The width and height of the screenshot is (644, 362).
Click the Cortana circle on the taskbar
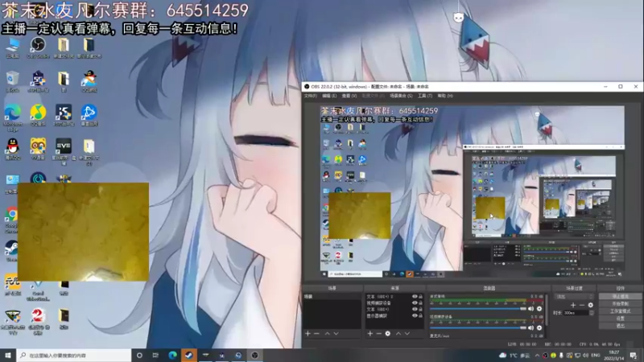[139, 356]
